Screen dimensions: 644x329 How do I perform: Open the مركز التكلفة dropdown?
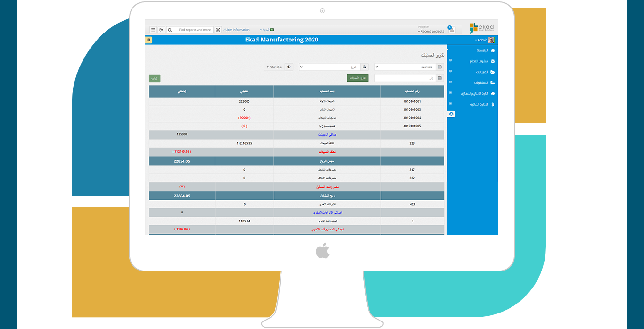click(x=275, y=67)
